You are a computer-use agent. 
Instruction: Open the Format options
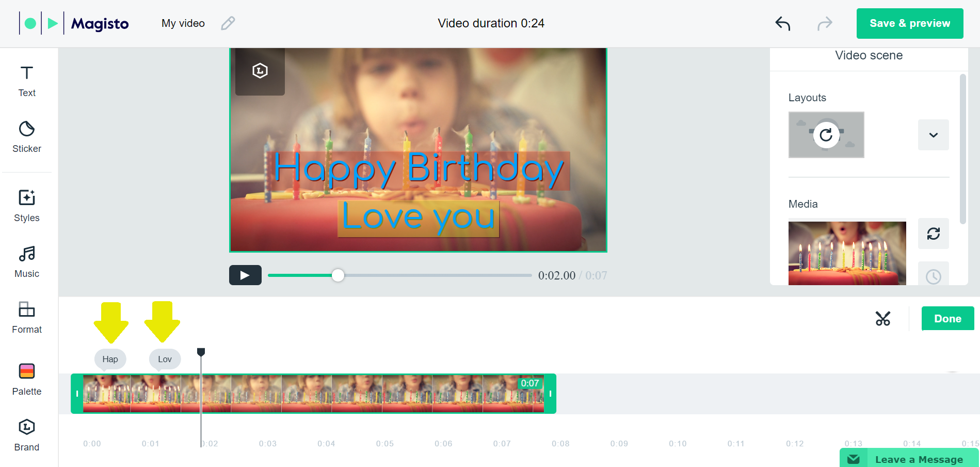27,318
